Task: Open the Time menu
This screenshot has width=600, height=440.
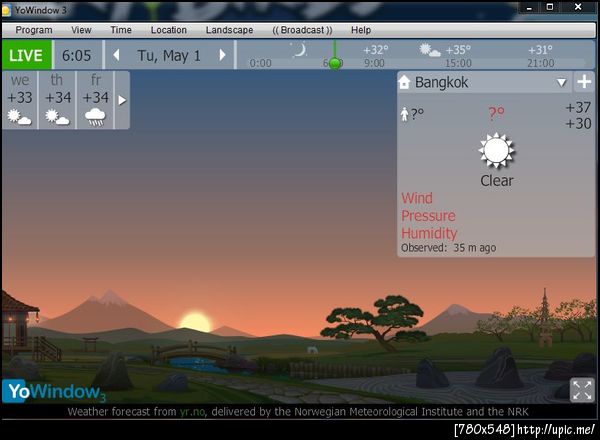Action: [x=121, y=30]
